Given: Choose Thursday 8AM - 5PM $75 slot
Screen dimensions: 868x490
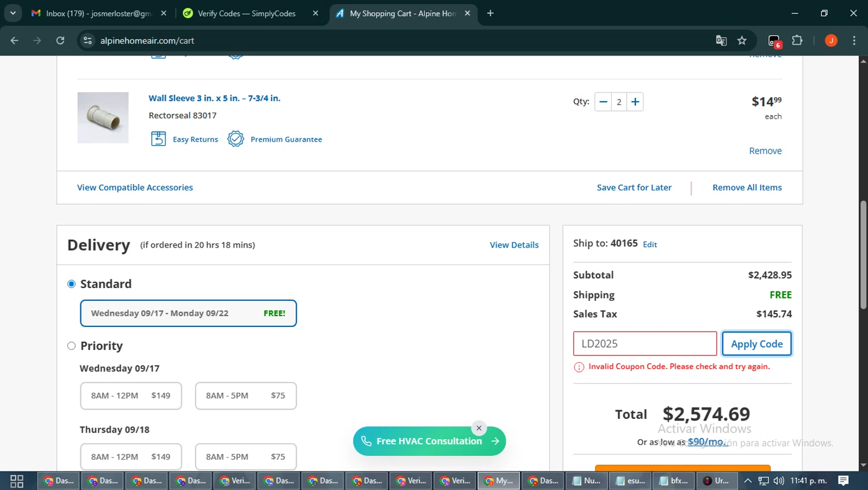Looking at the screenshot, I should coord(246,457).
